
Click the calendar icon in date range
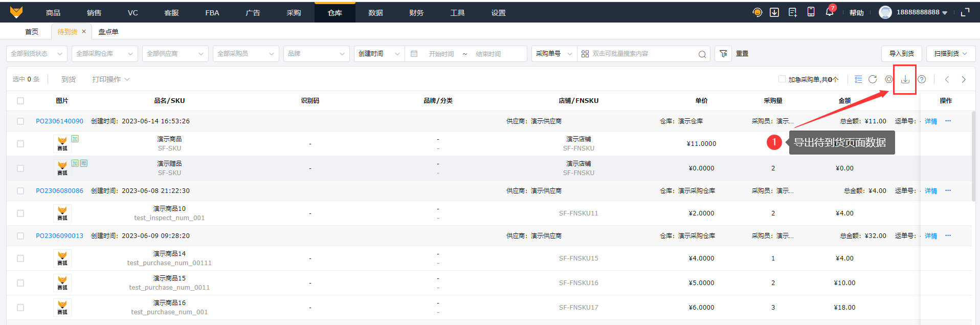[414, 54]
